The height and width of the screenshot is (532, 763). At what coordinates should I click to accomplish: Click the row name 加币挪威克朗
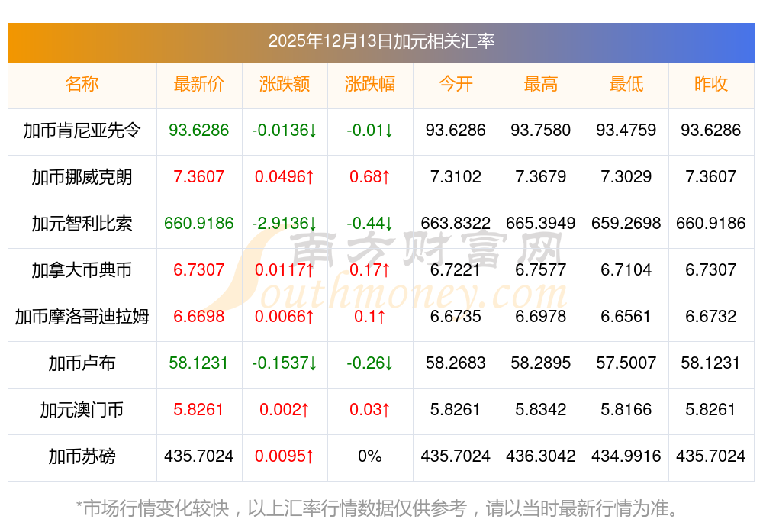(x=82, y=177)
